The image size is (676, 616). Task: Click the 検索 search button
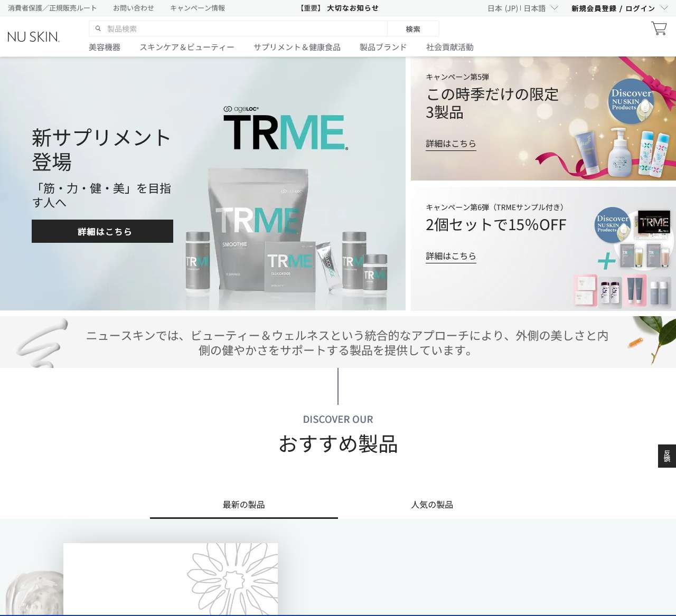tap(413, 29)
